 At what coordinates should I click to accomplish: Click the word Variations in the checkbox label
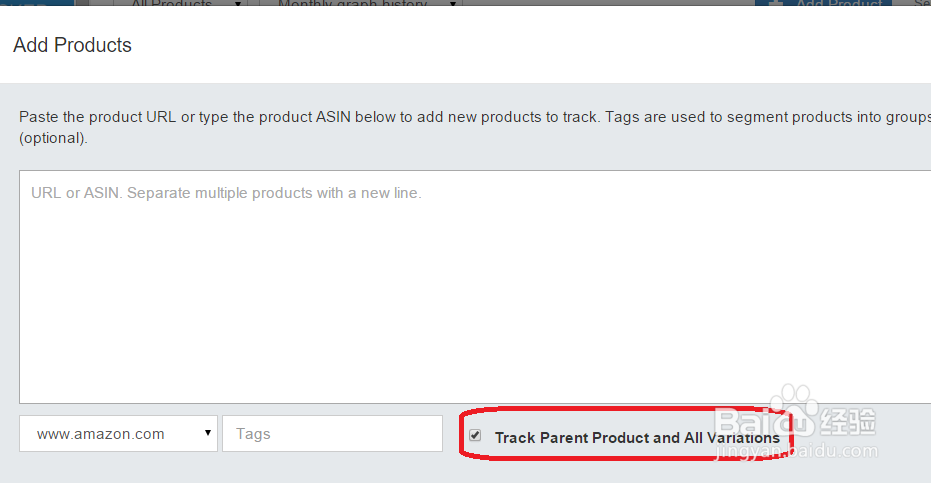(x=743, y=438)
